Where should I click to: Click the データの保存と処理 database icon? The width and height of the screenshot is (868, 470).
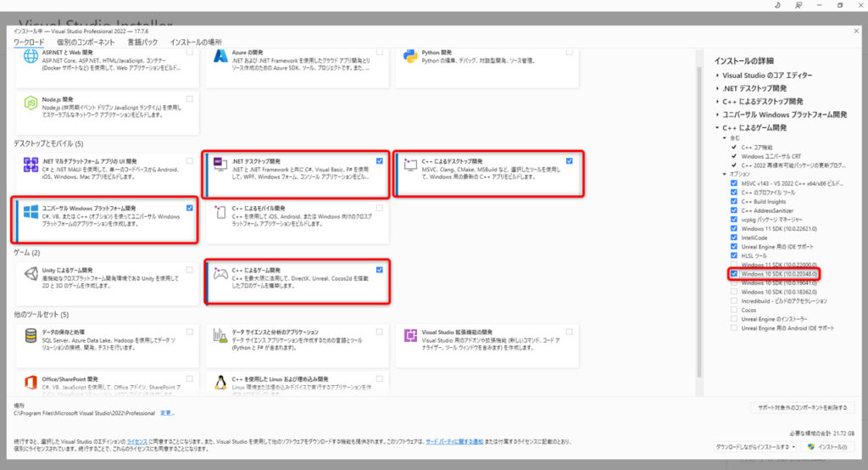[31, 335]
